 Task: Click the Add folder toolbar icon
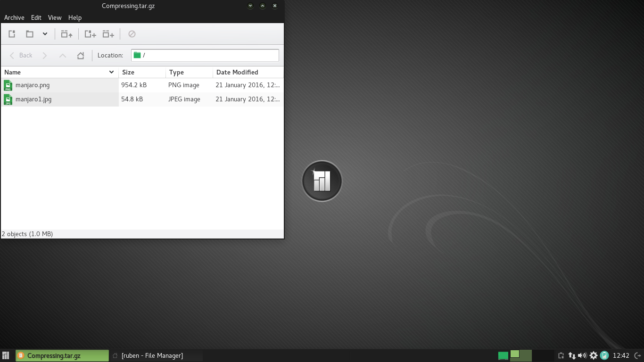(x=108, y=34)
